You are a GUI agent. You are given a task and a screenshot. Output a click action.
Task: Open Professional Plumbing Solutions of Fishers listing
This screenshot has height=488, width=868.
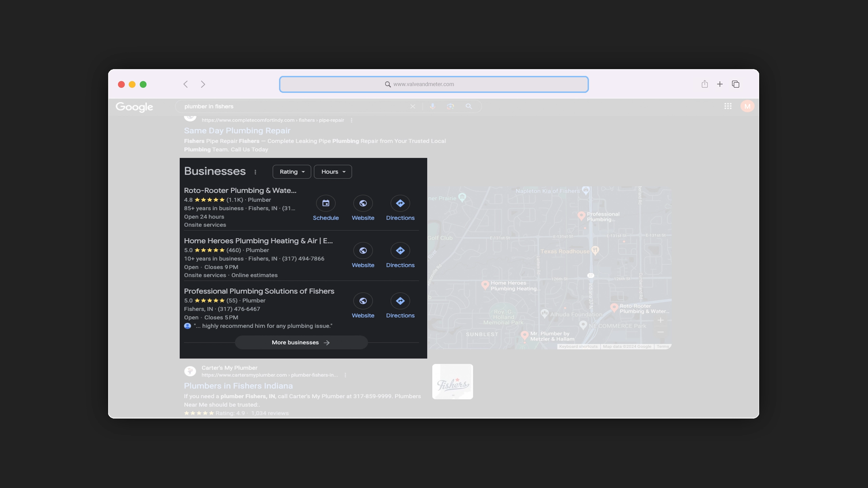pyautogui.click(x=259, y=291)
